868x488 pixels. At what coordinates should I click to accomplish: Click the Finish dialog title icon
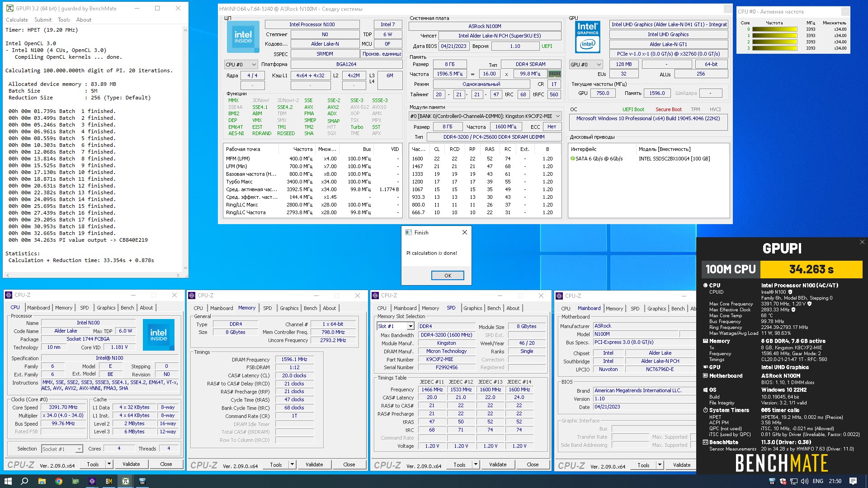click(x=409, y=232)
